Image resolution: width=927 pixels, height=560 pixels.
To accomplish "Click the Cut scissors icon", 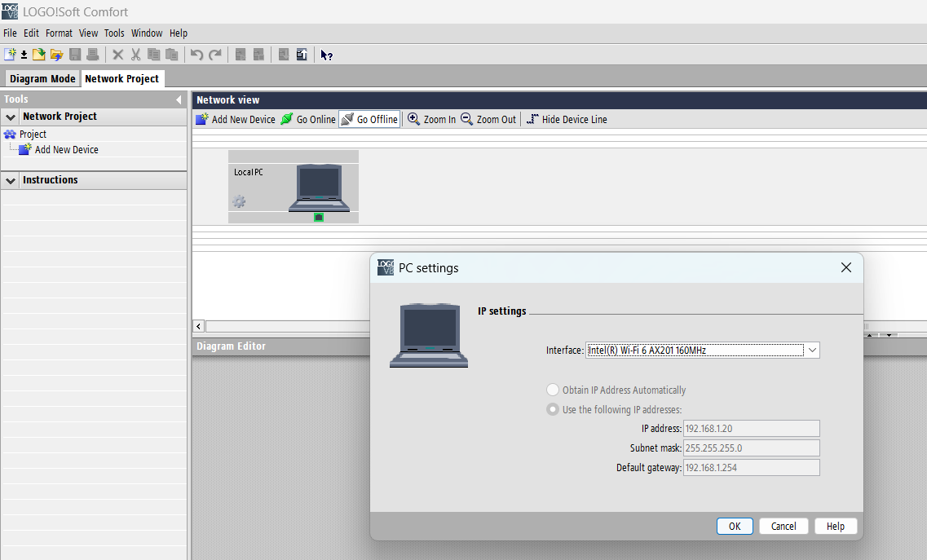I will pos(135,55).
